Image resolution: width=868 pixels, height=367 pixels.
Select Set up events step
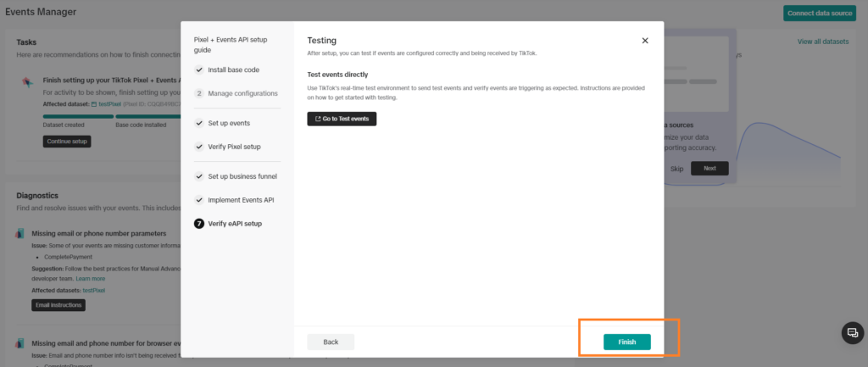(229, 123)
